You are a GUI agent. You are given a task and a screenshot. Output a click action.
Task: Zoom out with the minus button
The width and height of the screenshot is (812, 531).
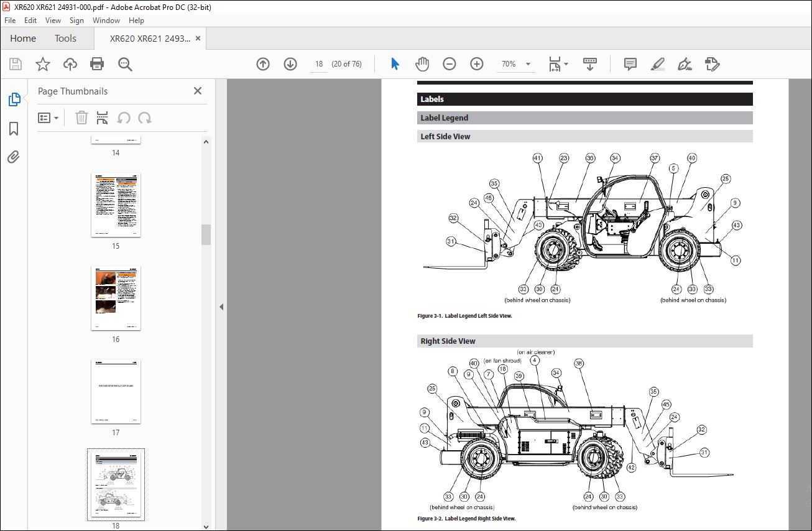450,64
